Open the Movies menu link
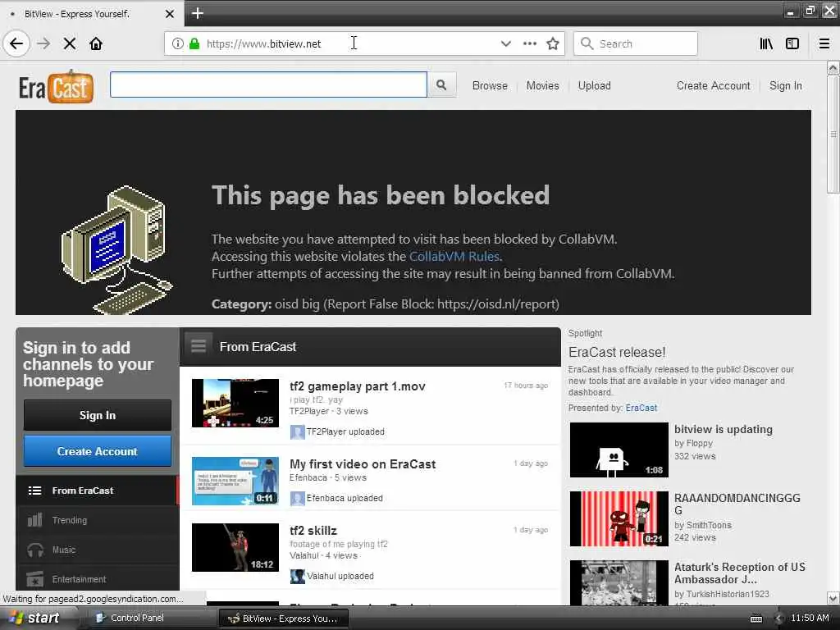 542,85
